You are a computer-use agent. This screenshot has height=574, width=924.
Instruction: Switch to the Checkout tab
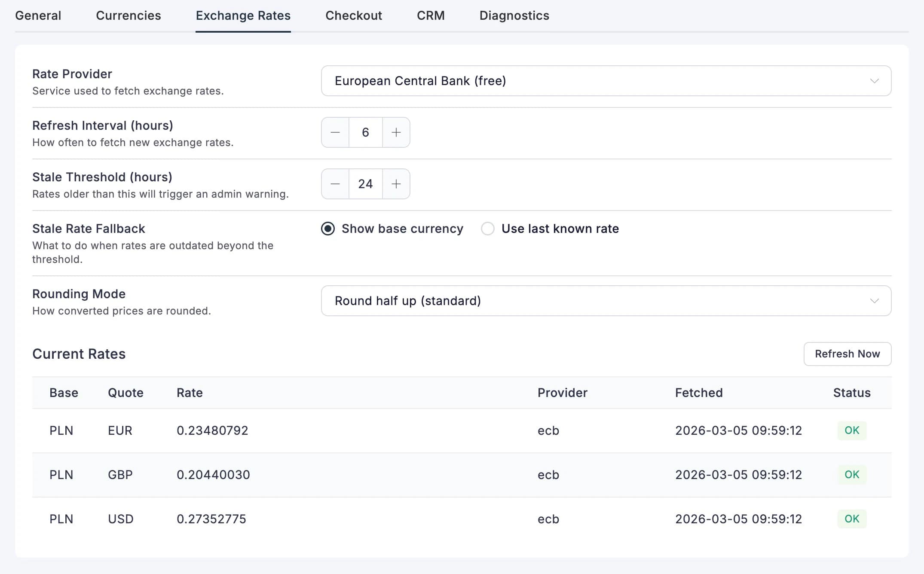pos(353,15)
